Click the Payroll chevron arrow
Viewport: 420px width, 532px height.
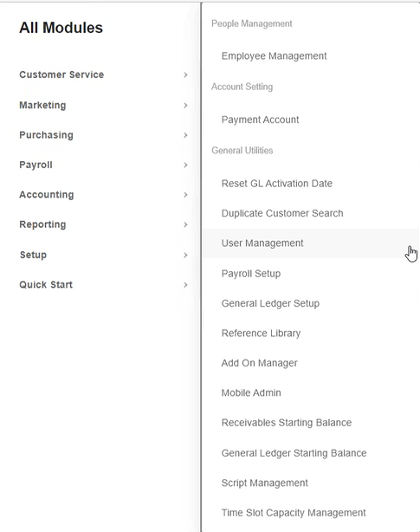(x=185, y=165)
